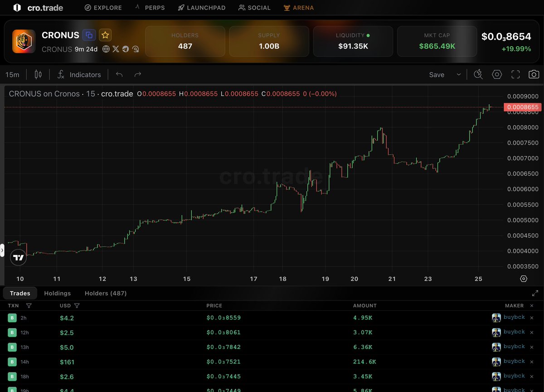Viewport: 544px width, 392px height.
Task: Open chart settings hexagon icon
Action: pos(497,75)
